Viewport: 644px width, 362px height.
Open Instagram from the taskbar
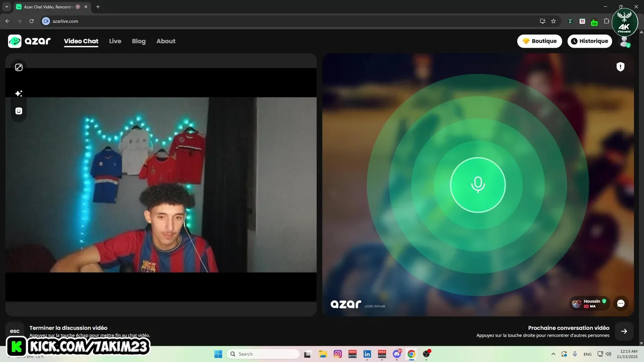pos(338,354)
